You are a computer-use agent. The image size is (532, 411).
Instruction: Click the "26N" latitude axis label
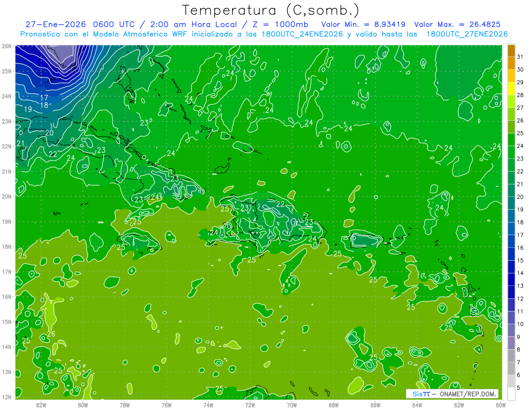click(x=7, y=46)
